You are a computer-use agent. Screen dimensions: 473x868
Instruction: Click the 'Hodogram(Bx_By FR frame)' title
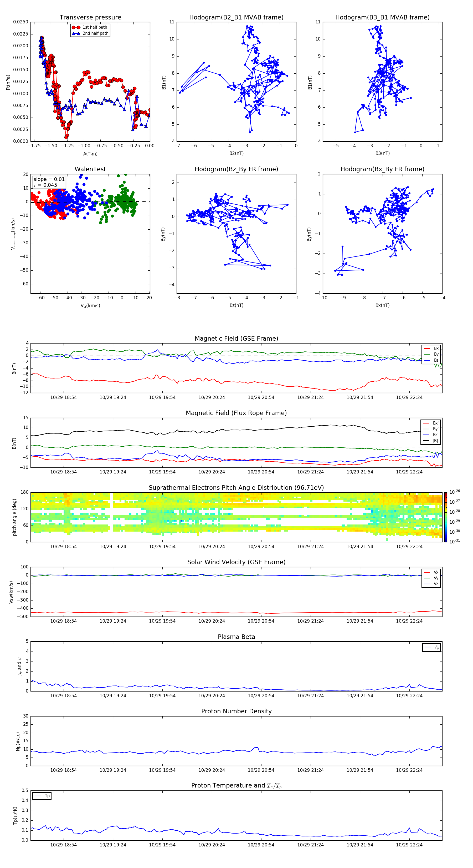point(382,169)
